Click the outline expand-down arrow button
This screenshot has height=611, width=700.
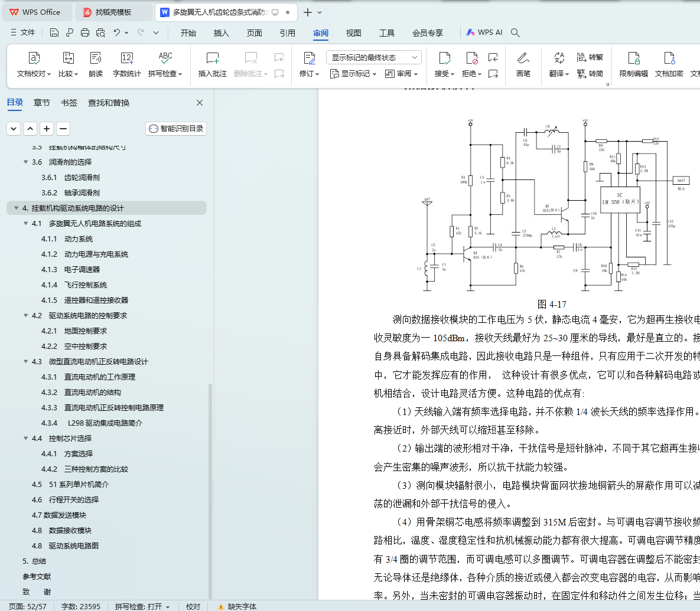(x=14, y=129)
